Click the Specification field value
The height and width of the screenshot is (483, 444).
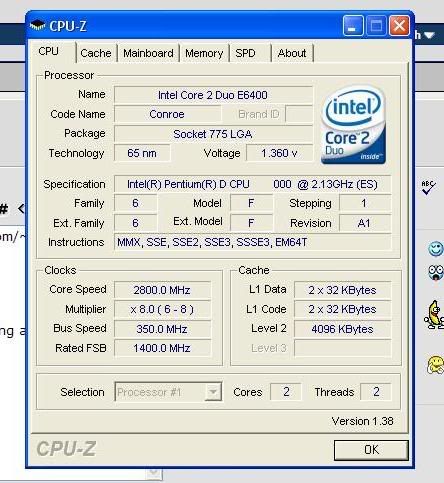252,184
